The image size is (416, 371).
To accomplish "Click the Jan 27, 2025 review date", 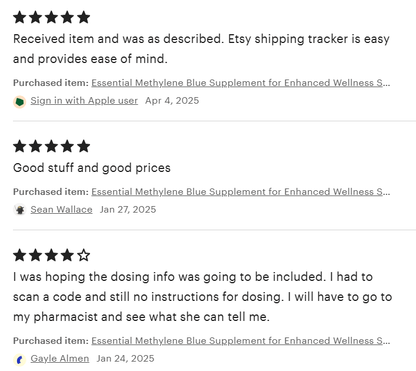I will [128, 210].
